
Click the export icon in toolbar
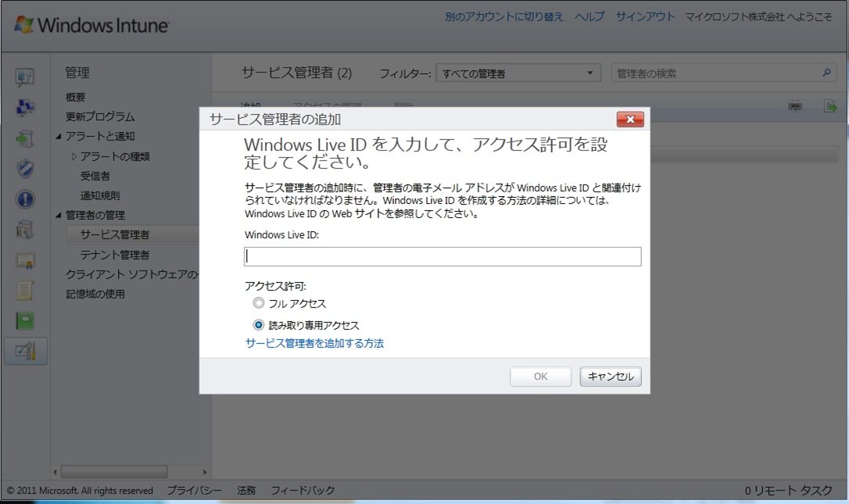click(x=829, y=106)
